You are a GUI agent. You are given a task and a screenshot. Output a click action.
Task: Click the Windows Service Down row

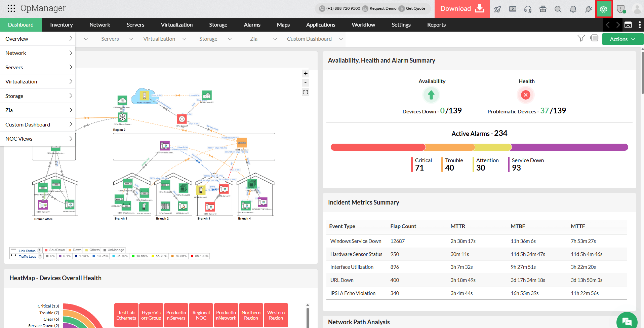pyautogui.click(x=477, y=241)
